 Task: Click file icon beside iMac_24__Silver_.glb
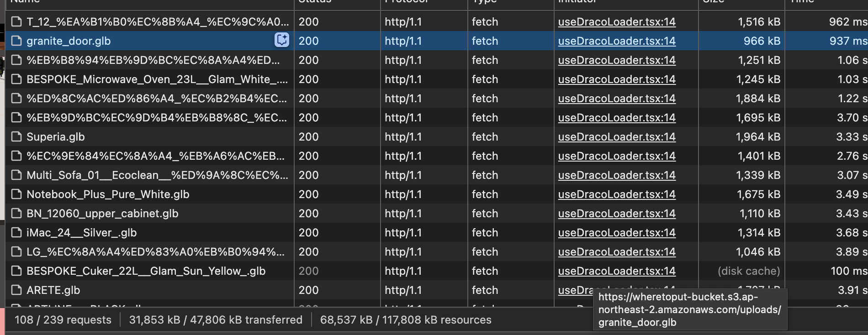16,232
